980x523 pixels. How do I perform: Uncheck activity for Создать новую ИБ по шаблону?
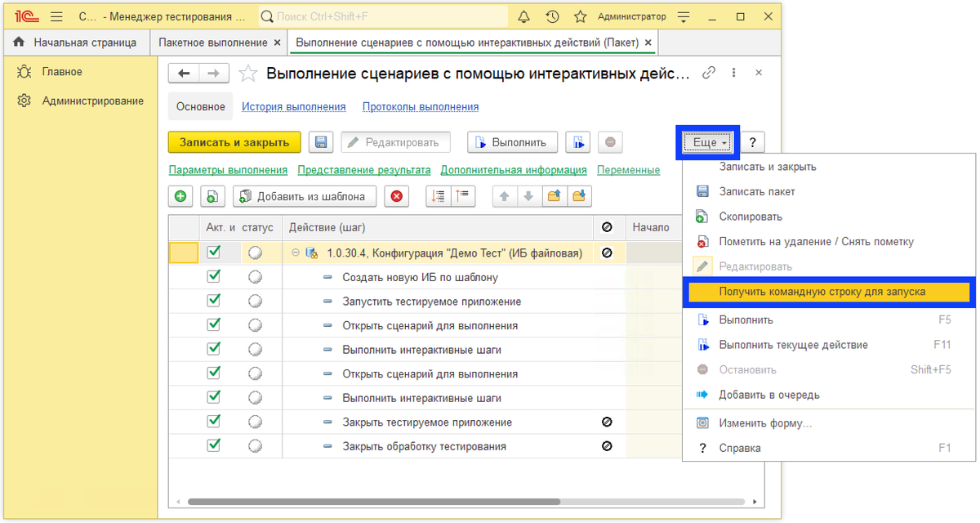coord(214,277)
